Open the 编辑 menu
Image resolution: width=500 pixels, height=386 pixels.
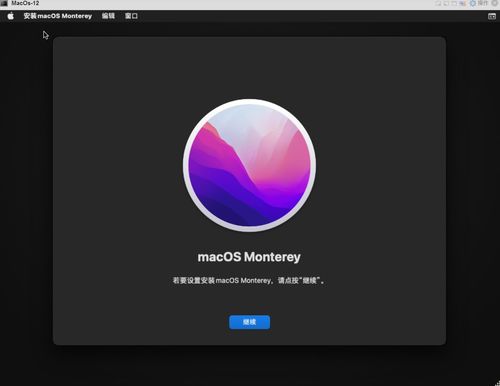point(108,16)
